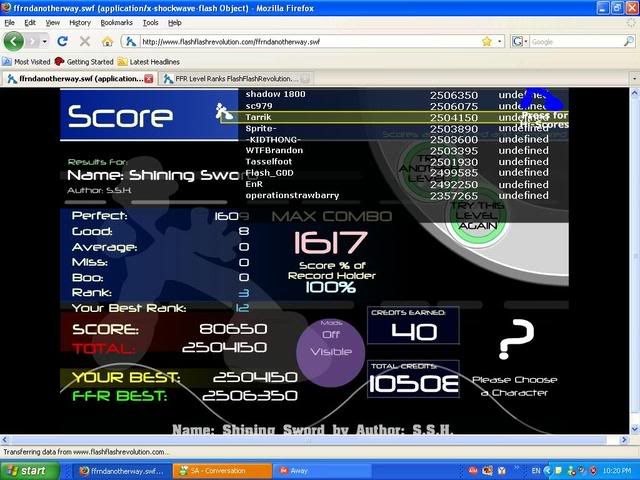Click the address bar URL field
Viewport: 640px width, 480px height.
click(x=300, y=42)
